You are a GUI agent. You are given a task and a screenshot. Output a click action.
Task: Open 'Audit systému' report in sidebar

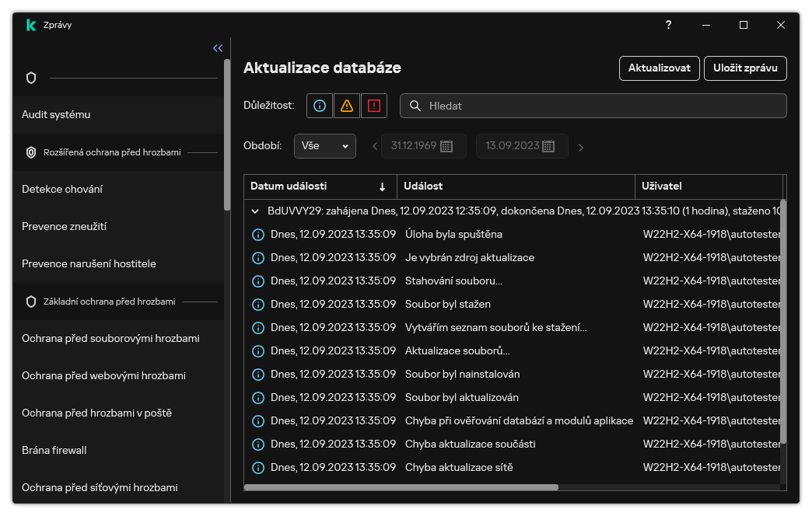pyautogui.click(x=56, y=114)
